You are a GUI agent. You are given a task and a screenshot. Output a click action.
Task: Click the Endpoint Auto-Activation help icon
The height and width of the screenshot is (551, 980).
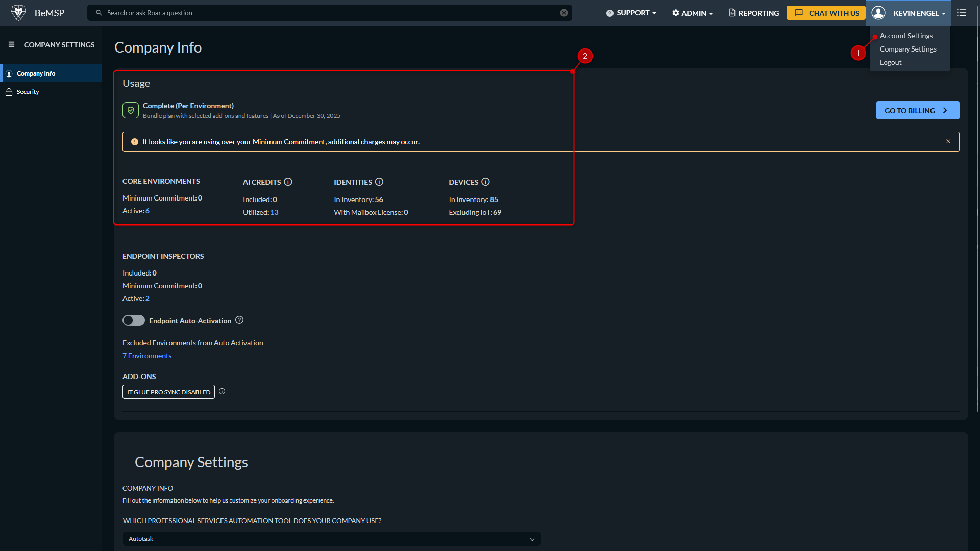pyautogui.click(x=239, y=320)
